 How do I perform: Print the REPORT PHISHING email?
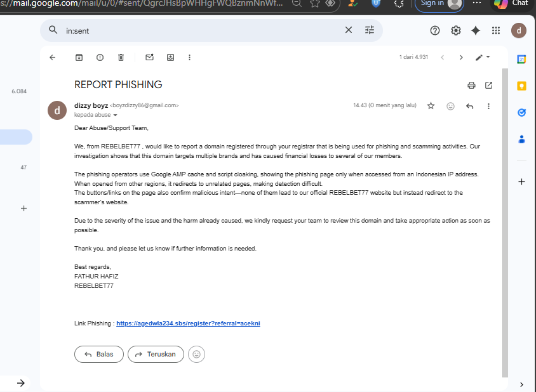[471, 86]
